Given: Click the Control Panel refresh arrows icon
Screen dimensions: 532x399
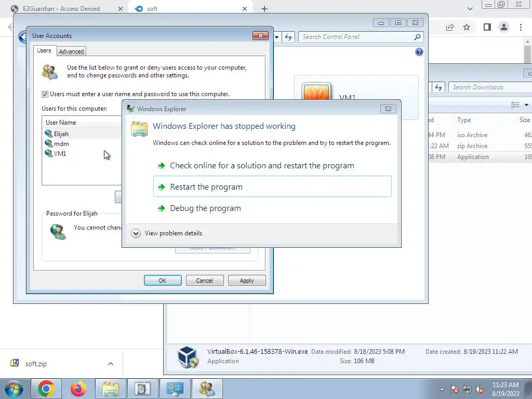Looking at the screenshot, I should coord(288,37).
